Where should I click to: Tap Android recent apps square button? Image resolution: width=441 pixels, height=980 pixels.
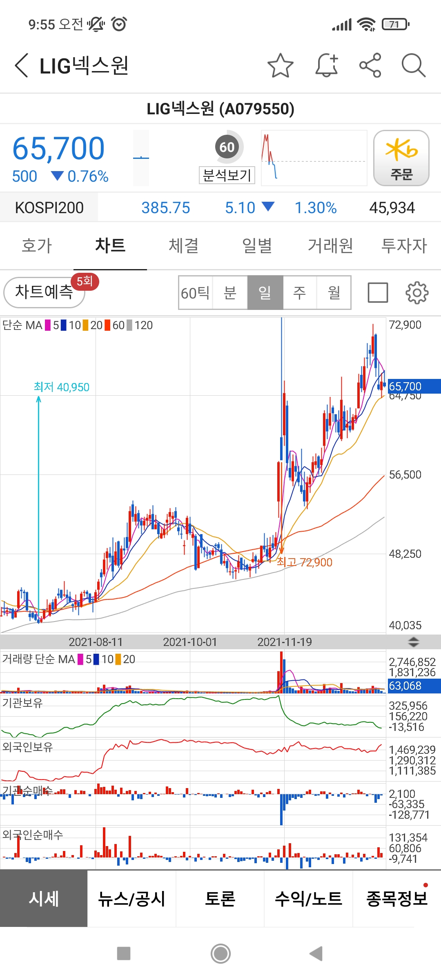coord(124,953)
